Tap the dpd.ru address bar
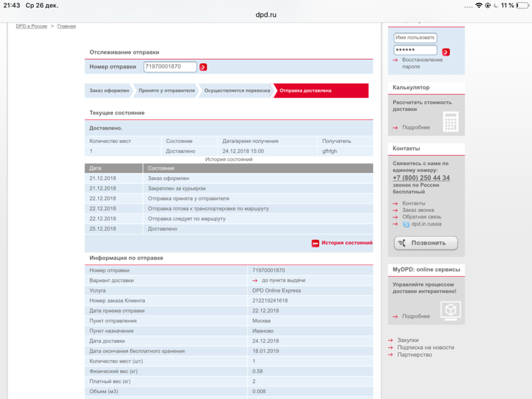 coord(266,15)
